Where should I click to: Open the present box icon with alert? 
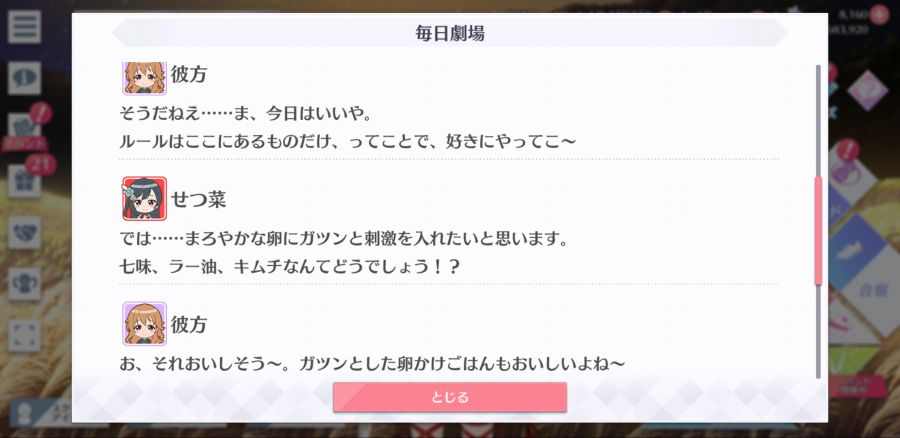click(24, 127)
